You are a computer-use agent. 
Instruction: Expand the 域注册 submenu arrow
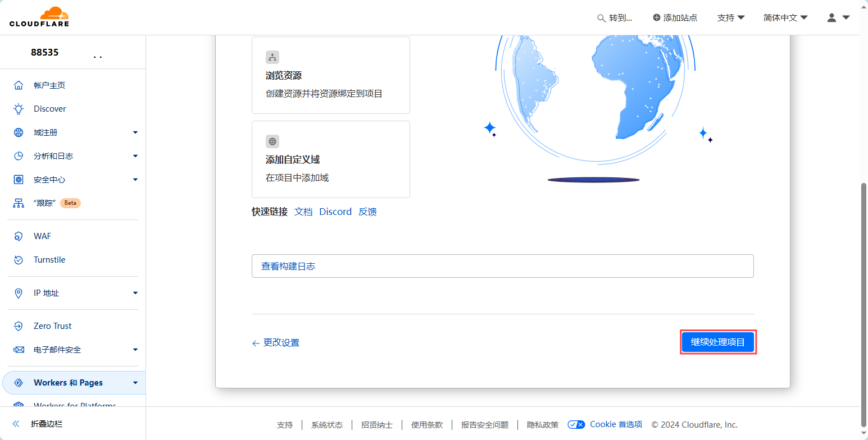pyautogui.click(x=135, y=132)
